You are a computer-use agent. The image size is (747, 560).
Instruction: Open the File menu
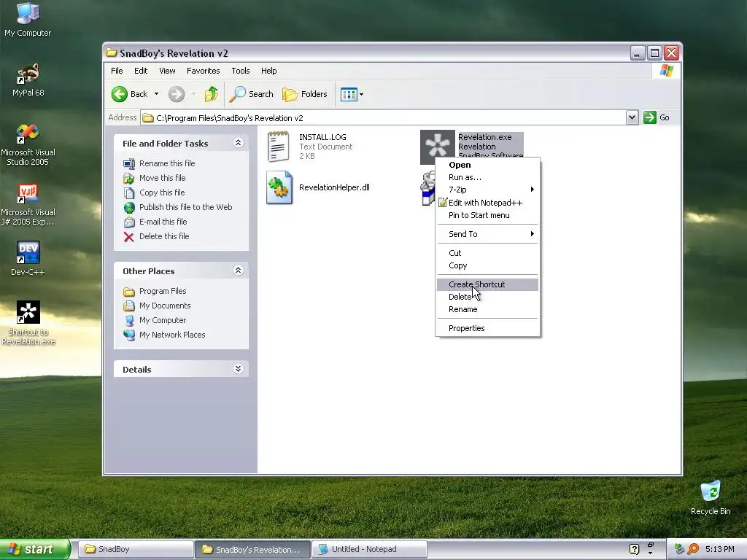click(x=117, y=71)
